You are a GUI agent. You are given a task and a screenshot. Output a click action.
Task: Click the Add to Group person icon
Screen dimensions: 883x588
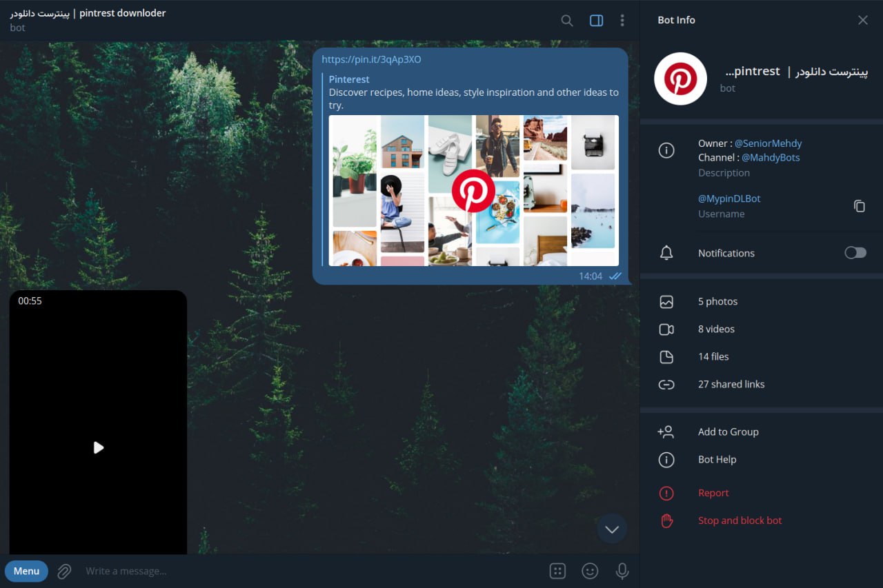tap(666, 432)
